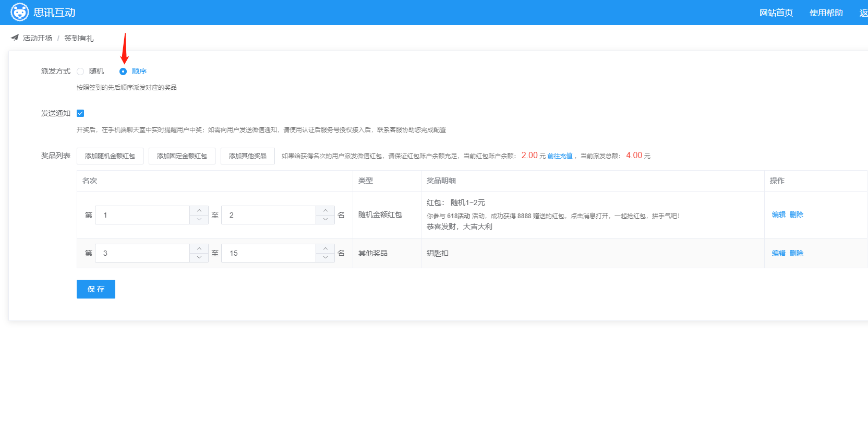The image size is (868, 429).
Task: Decrease the first row start rank stepper
Action: point(199,220)
